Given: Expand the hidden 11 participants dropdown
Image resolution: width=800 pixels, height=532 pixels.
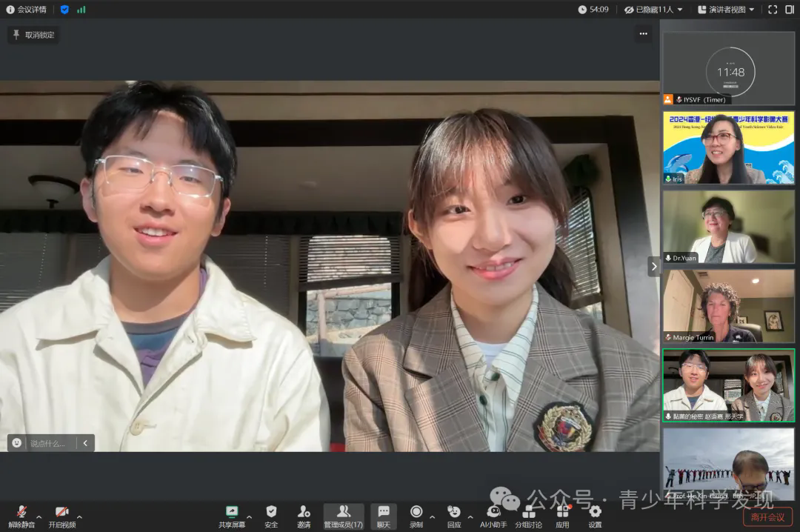Looking at the screenshot, I should click(x=653, y=9).
